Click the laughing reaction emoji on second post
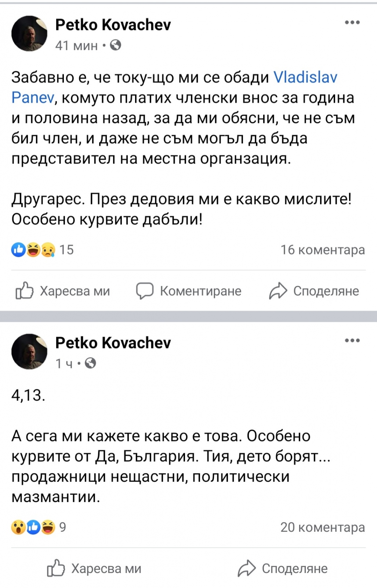This screenshot has width=377, height=588. [48, 527]
